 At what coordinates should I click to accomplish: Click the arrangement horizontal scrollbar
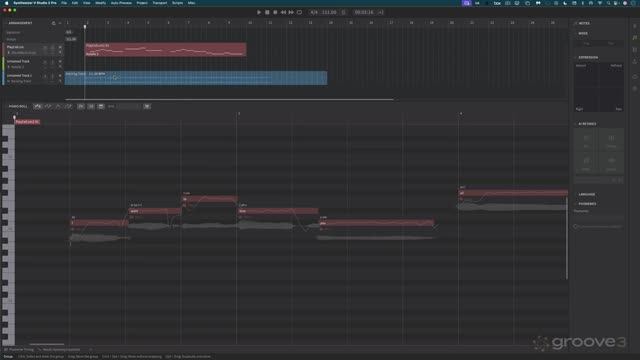pyautogui.click(x=229, y=99)
